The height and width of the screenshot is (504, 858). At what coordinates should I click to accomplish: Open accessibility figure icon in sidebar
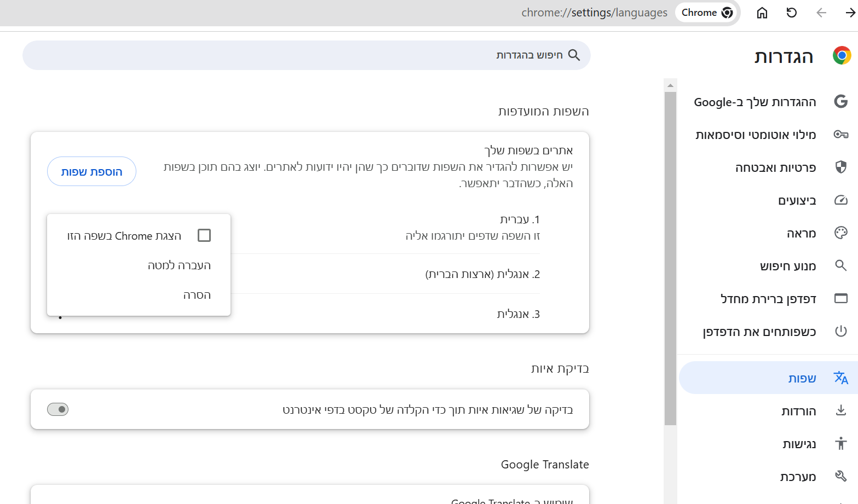[840, 444]
